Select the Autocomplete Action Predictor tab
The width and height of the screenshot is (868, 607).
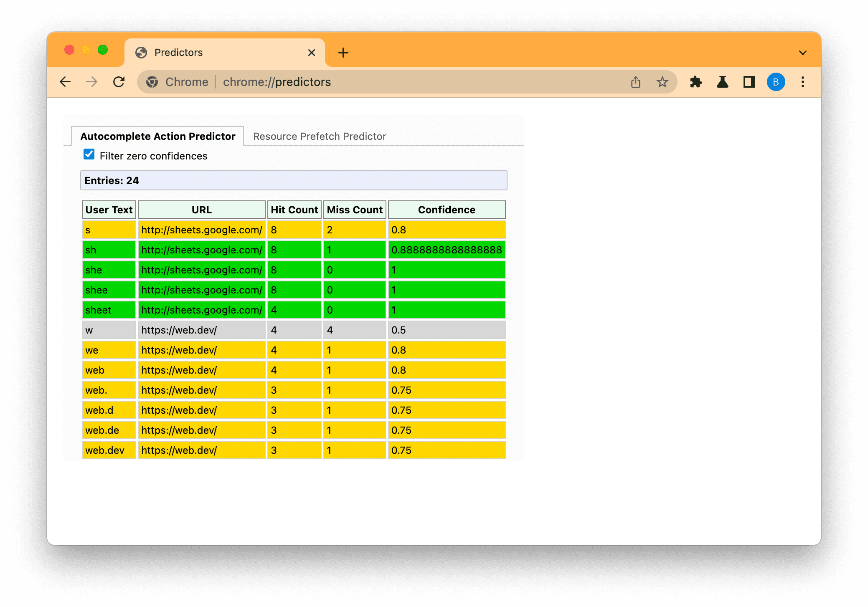click(x=157, y=137)
